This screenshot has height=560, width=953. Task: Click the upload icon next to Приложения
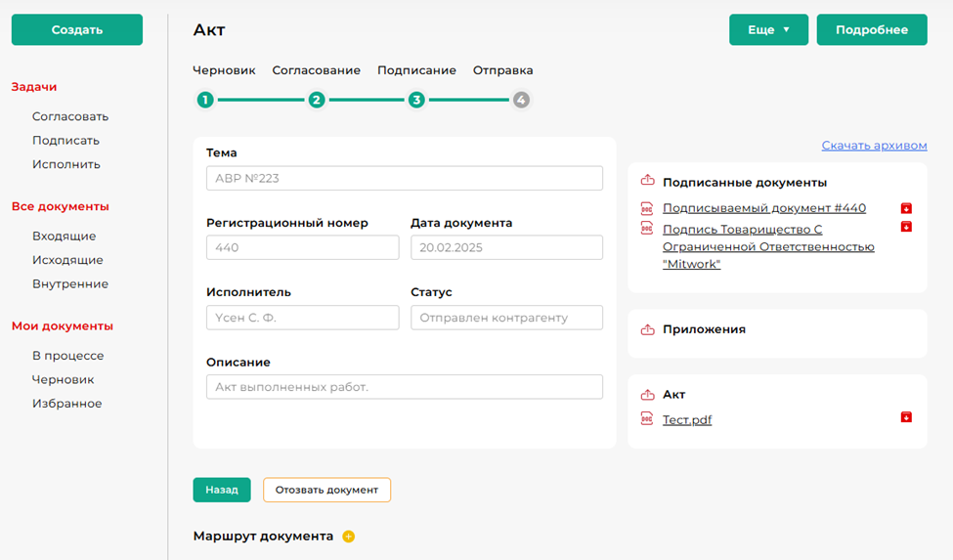(647, 329)
